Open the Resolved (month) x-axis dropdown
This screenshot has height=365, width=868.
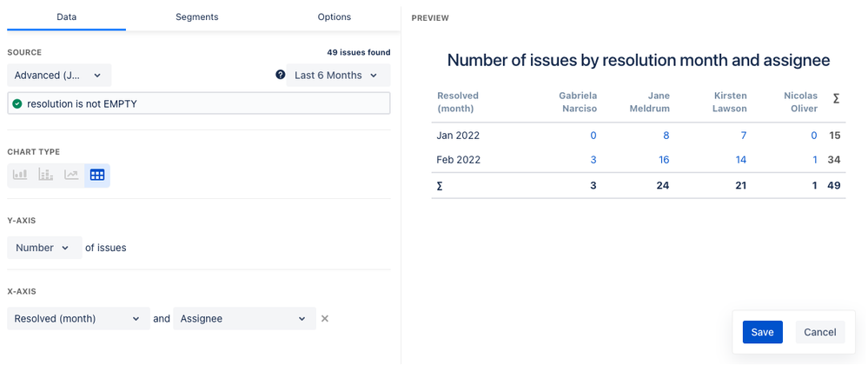click(78, 318)
